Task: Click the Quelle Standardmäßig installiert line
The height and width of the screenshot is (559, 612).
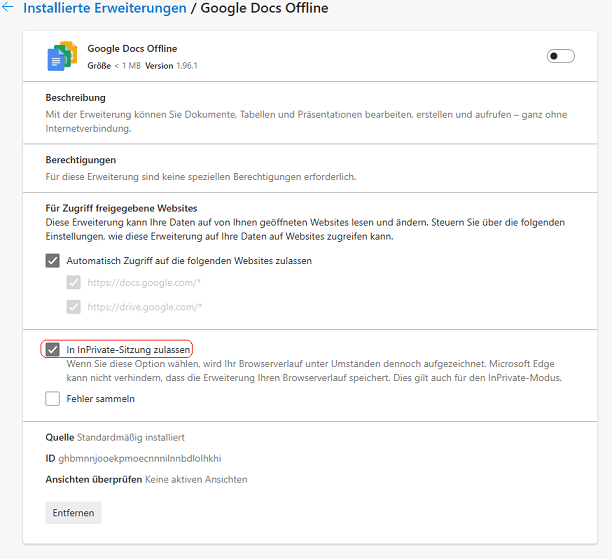Action: point(114,437)
